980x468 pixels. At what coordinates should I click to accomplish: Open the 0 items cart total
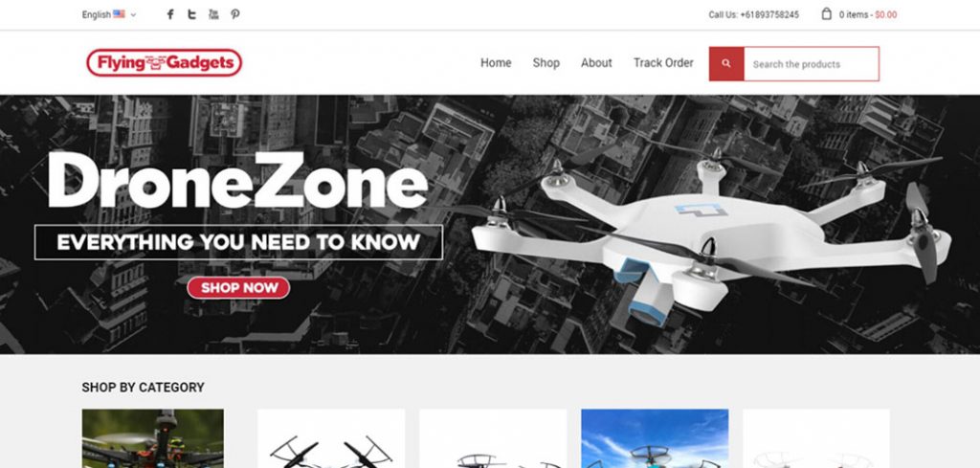[x=867, y=14]
